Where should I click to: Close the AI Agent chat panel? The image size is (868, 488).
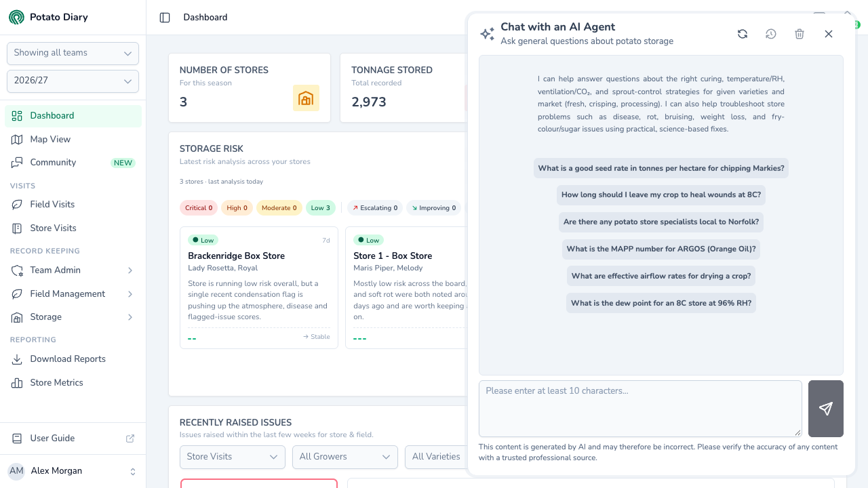point(829,34)
